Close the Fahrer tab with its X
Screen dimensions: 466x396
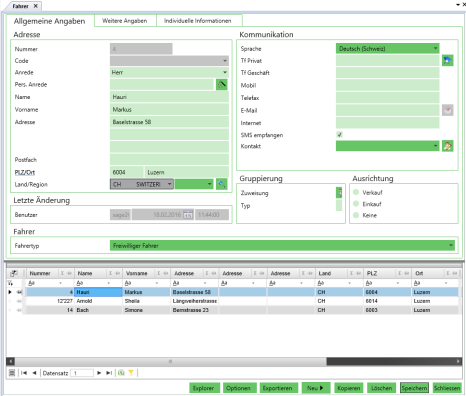pos(36,6)
